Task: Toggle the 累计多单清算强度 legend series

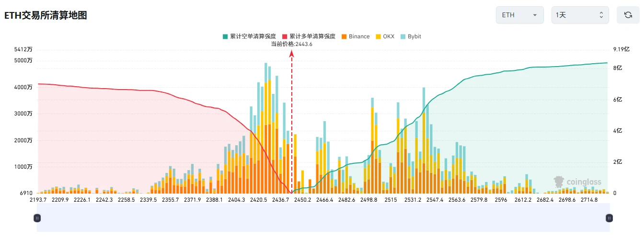Action: click(x=309, y=36)
